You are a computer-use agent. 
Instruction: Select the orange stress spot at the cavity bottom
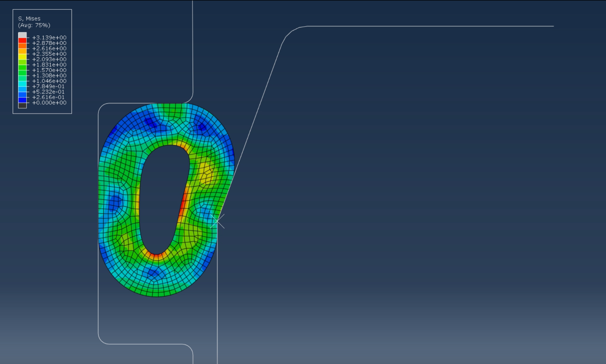[156, 256]
